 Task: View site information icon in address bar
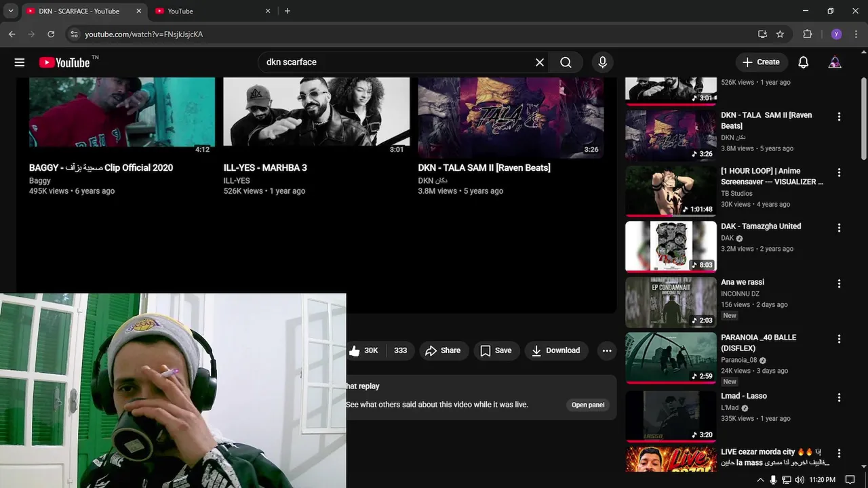[74, 34]
